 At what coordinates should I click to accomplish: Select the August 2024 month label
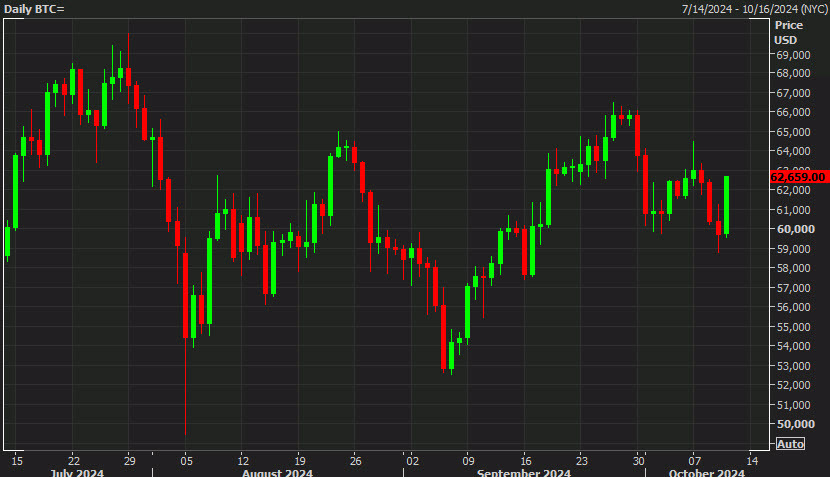pos(276,471)
